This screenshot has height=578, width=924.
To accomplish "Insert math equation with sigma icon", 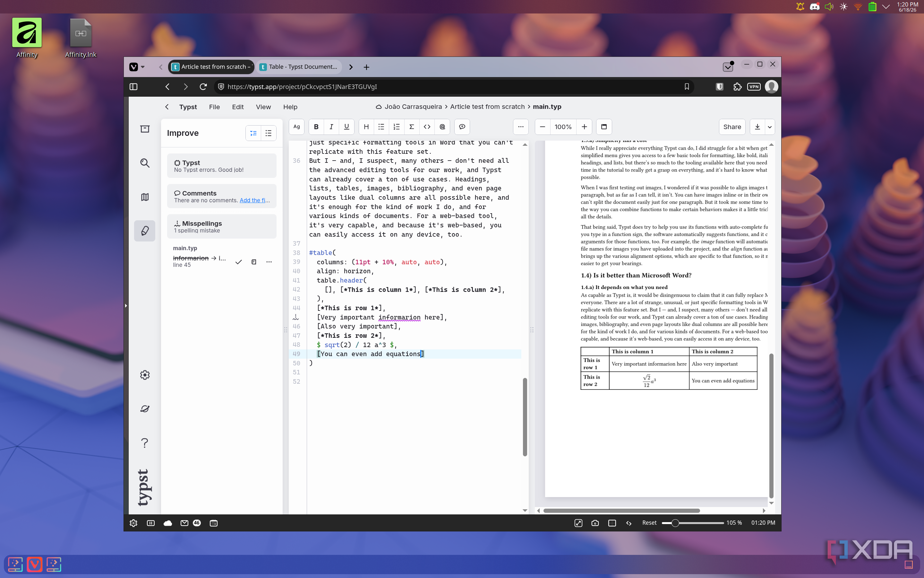I will [412, 127].
